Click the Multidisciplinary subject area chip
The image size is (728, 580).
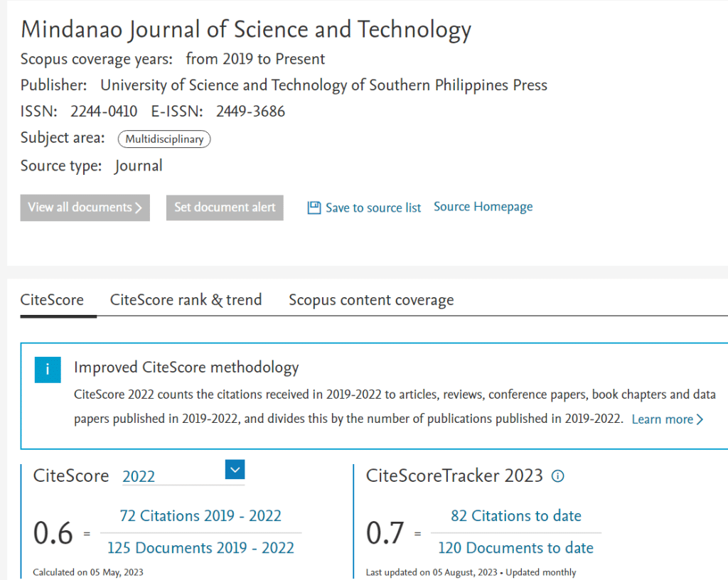164,139
